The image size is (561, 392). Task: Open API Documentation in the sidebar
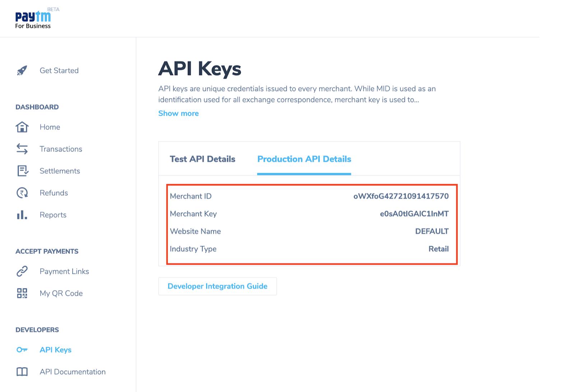(73, 372)
